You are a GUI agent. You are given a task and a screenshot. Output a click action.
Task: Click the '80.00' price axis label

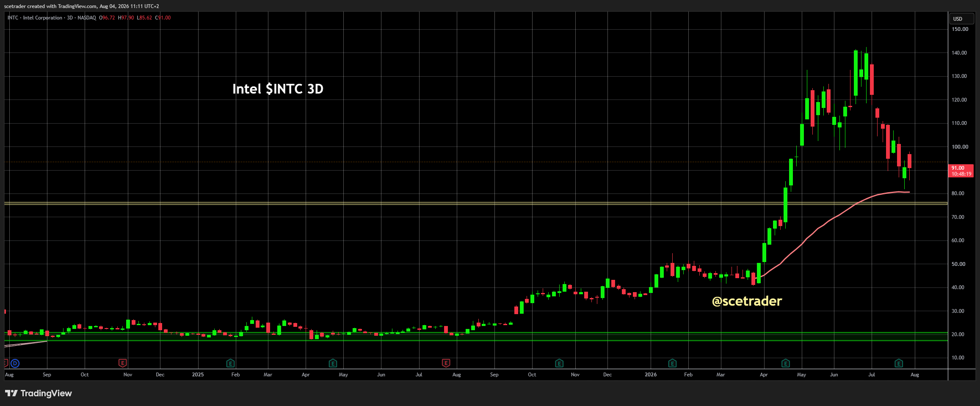(958, 193)
